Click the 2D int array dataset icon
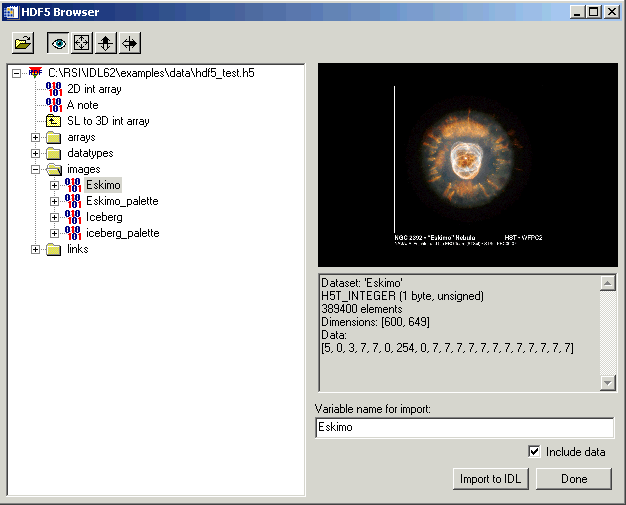The height and width of the screenshot is (505, 626). [x=54, y=89]
